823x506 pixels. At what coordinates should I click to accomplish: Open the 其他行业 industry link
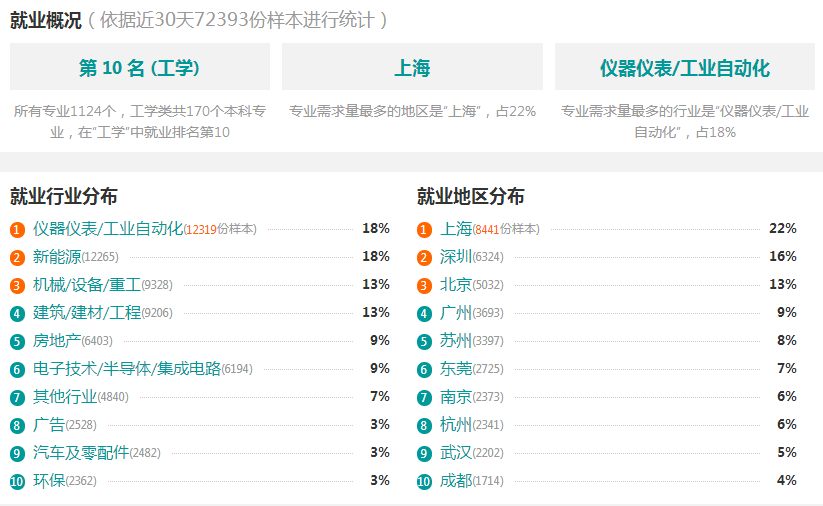point(65,396)
